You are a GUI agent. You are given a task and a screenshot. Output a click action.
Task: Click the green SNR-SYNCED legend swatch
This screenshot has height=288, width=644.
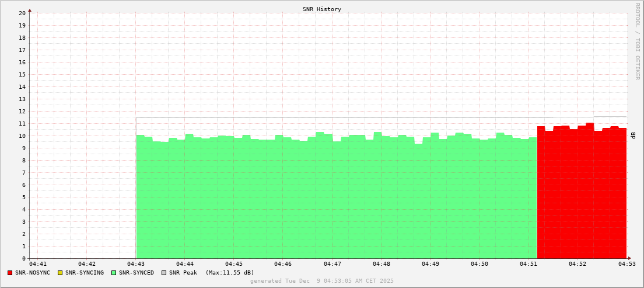113,273
